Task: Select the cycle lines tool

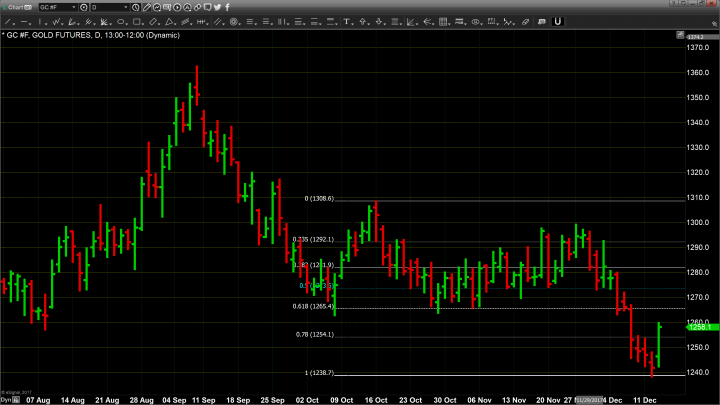Action: (x=202, y=22)
